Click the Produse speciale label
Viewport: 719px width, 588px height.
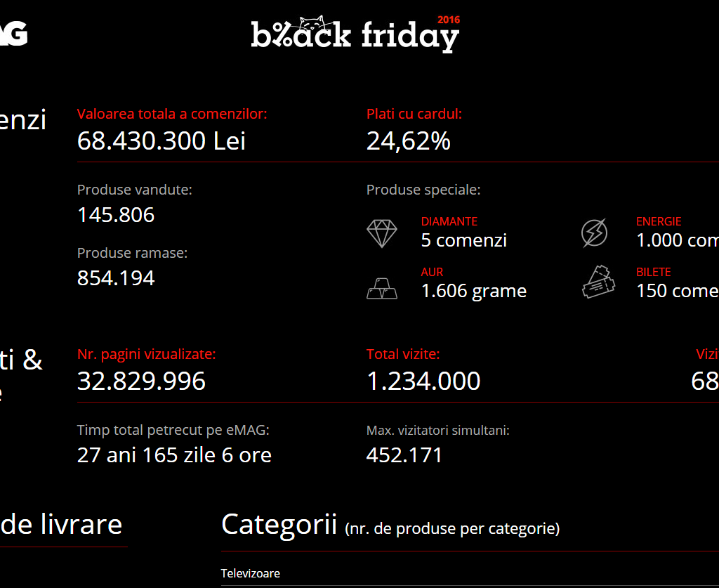(423, 190)
